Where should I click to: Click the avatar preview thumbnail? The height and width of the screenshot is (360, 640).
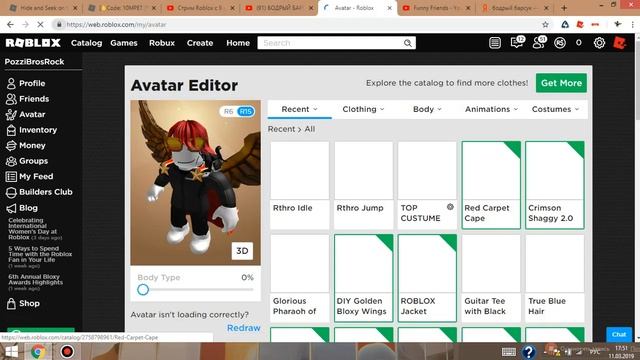pyautogui.click(x=196, y=183)
